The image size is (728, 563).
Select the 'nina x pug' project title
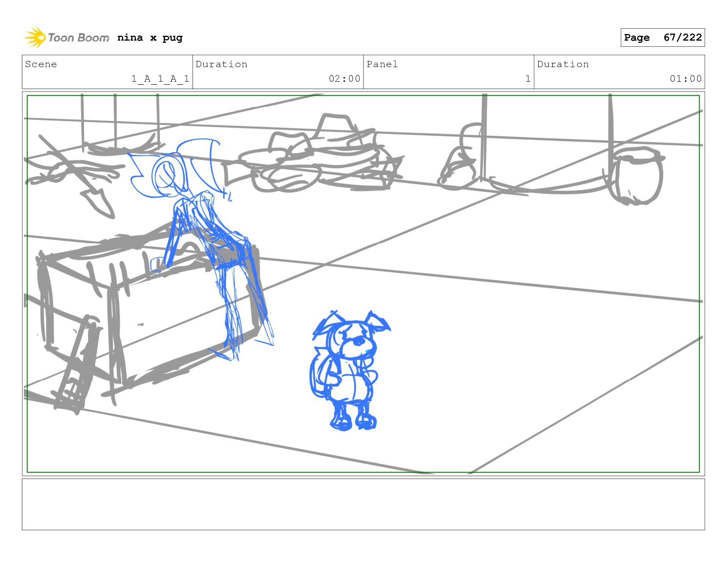pos(150,38)
